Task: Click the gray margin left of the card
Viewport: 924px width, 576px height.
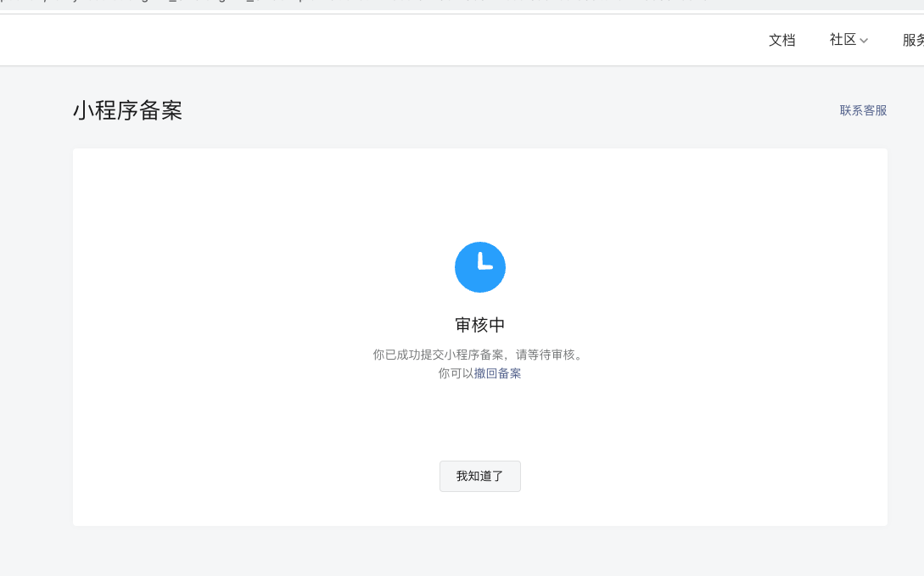Action: point(36,339)
